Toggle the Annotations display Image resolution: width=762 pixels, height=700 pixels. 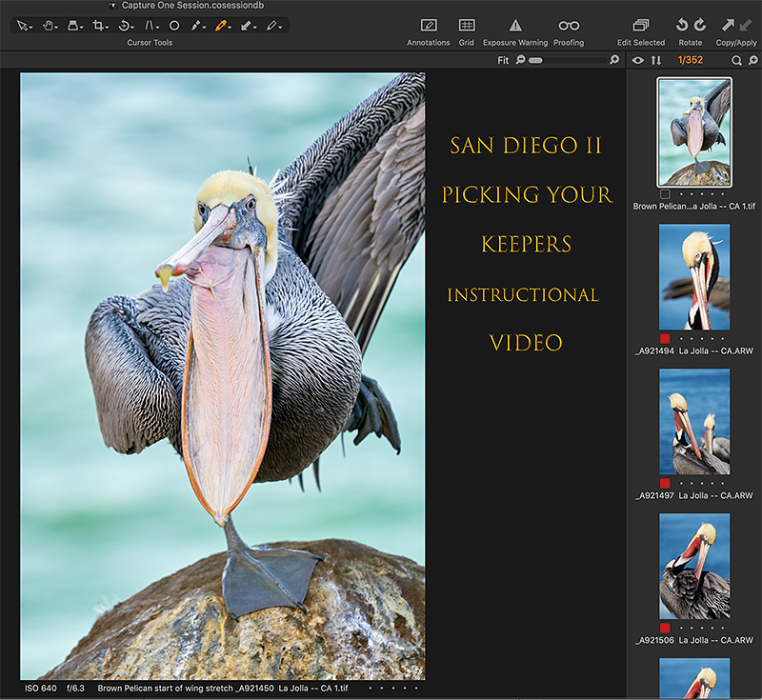pos(428,26)
